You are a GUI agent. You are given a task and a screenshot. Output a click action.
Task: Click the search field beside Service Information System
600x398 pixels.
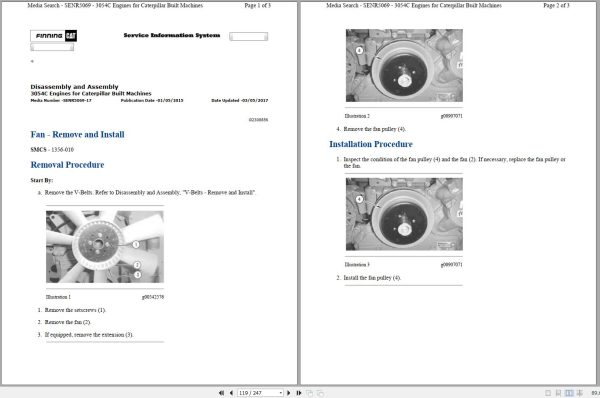coord(248,36)
